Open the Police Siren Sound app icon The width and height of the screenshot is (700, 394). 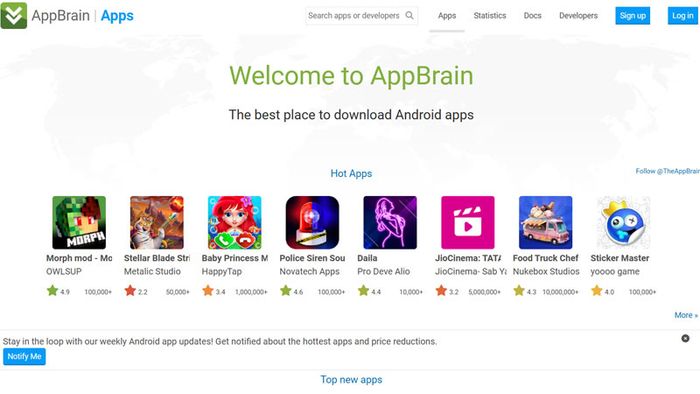(x=312, y=222)
